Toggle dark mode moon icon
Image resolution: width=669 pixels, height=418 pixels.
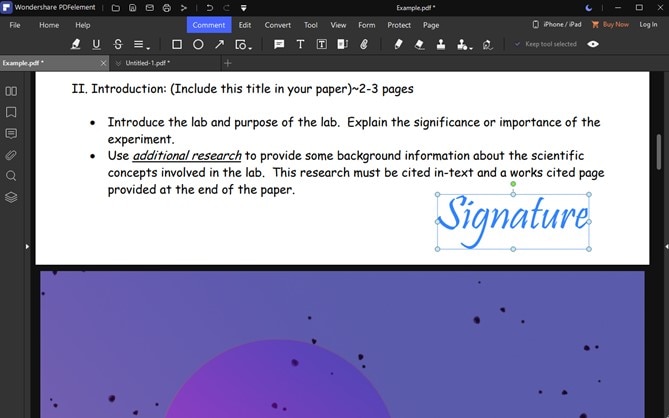(x=589, y=8)
